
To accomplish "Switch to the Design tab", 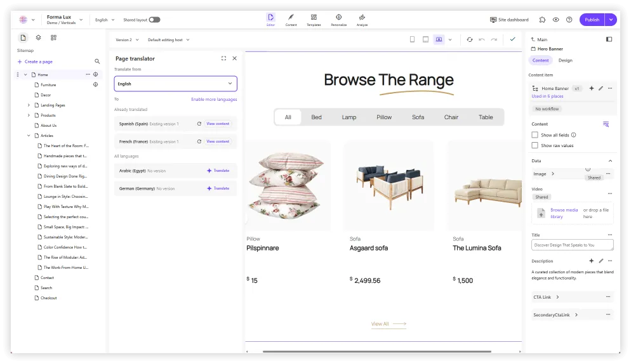I will coord(566,60).
